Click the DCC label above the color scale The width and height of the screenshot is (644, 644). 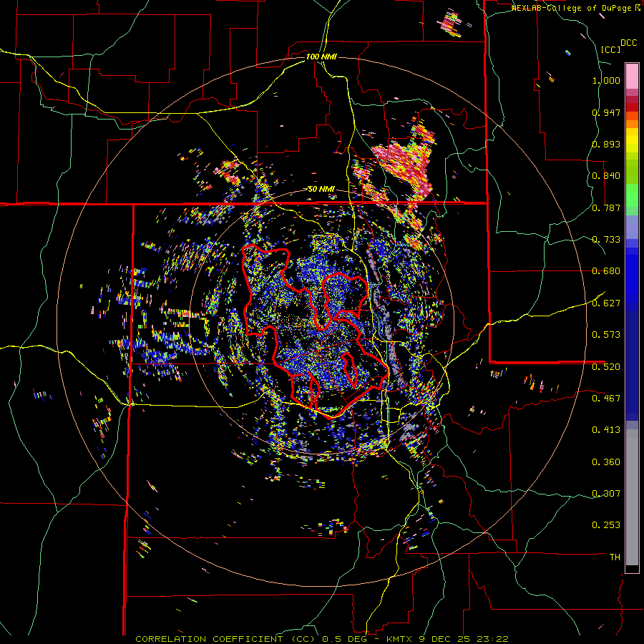pos(628,43)
